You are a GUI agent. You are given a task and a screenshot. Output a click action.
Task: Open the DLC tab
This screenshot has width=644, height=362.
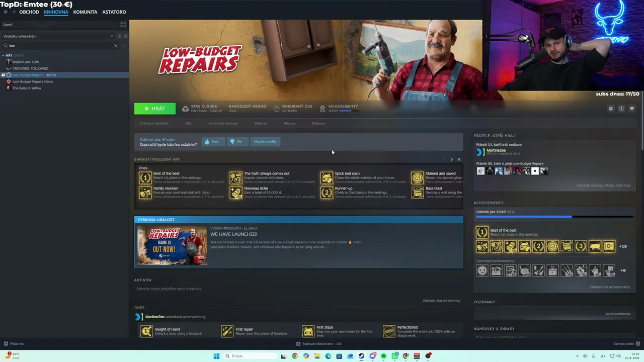188,123
